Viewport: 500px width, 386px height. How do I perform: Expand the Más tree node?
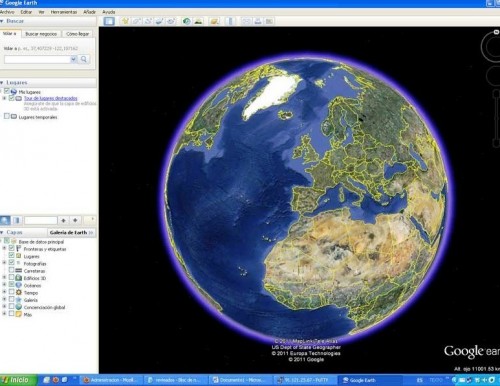point(4,314)
